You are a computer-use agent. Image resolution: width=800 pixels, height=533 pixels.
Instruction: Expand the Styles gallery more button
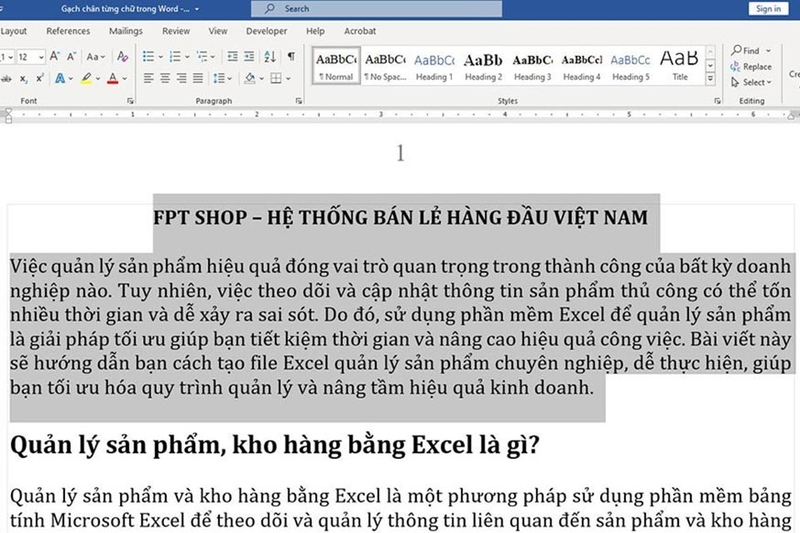point(710,79)
